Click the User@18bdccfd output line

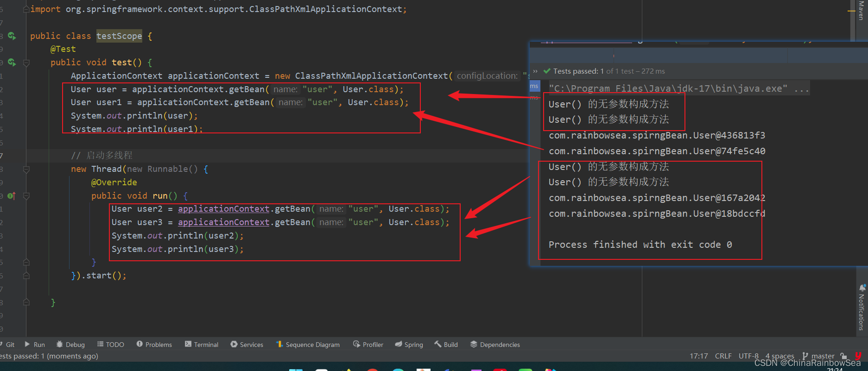[657, 214]
